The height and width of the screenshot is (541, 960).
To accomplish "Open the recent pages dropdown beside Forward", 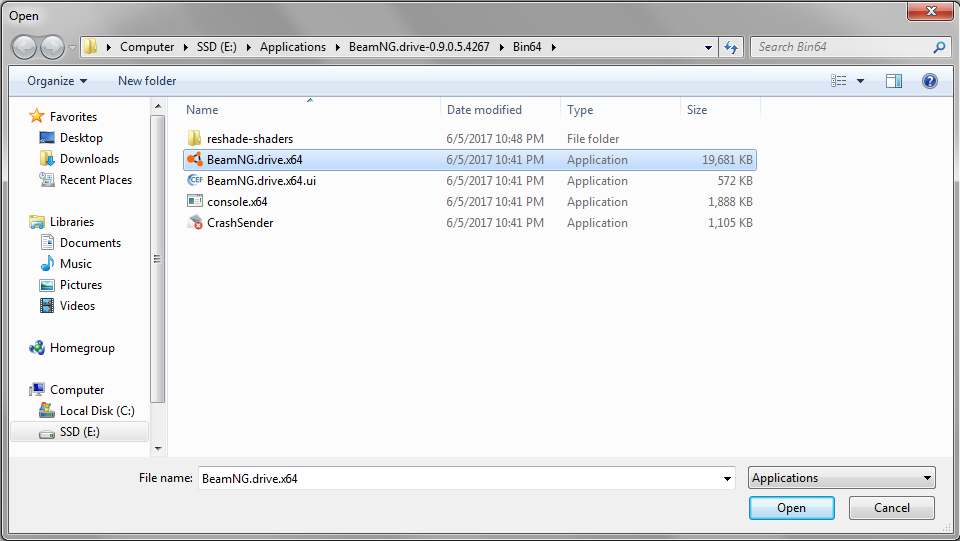I will coord(72,48).
